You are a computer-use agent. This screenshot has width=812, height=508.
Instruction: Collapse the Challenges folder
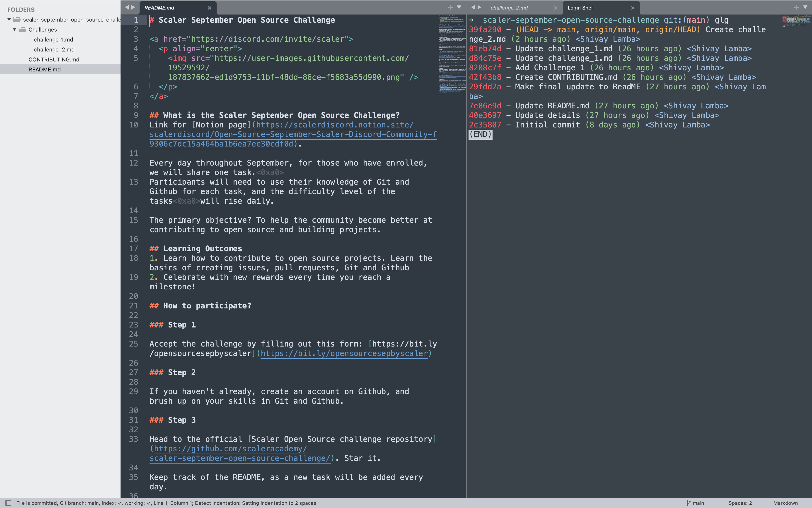(14, 29)
